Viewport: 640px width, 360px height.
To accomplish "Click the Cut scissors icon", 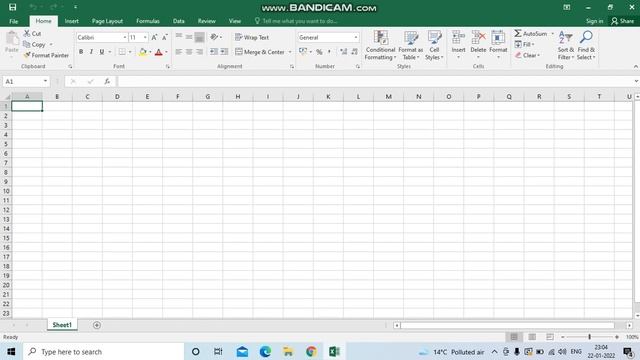I will click(27, 33).
